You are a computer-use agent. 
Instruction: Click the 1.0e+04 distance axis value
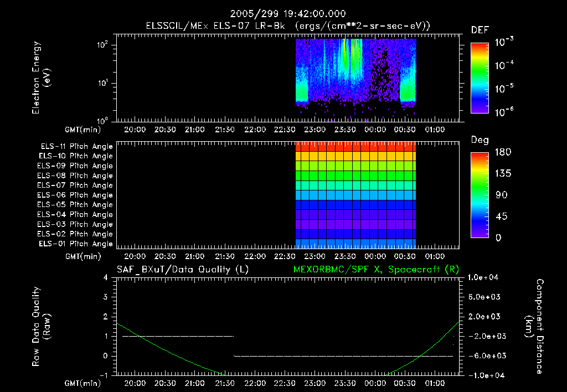point(483,277)
